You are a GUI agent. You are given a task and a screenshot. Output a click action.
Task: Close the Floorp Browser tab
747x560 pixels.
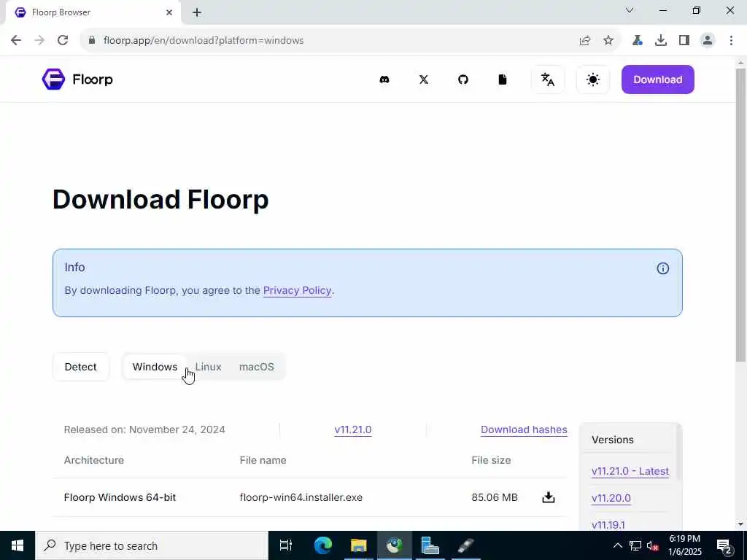point(169,12)
